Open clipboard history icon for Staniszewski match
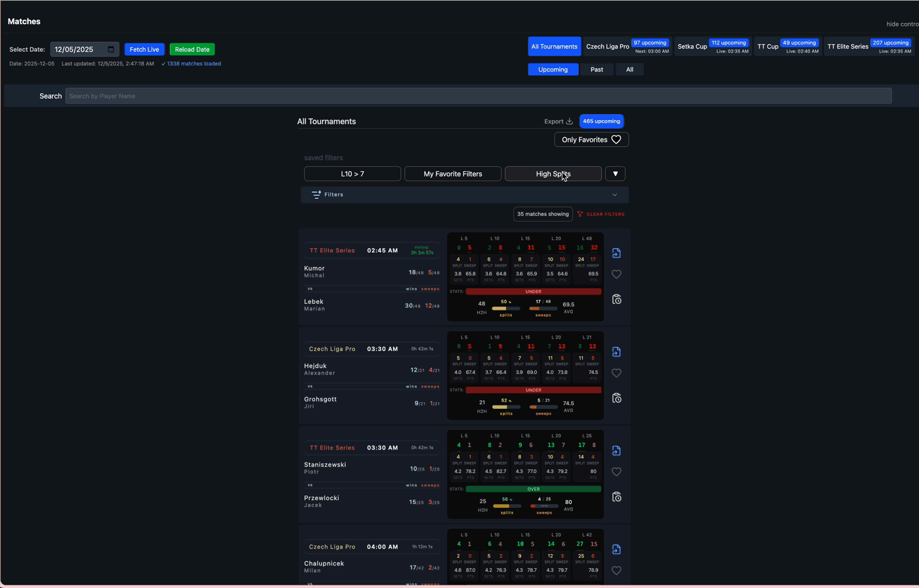919x588 pixels. click(x=616, y=497)
